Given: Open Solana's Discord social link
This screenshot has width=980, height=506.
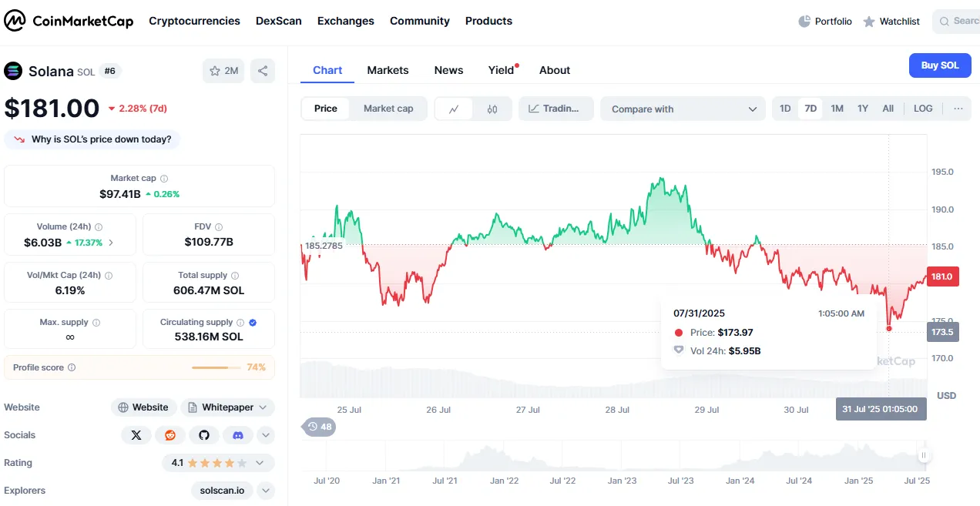Looking at the screenshot, I should click(238, 435).
